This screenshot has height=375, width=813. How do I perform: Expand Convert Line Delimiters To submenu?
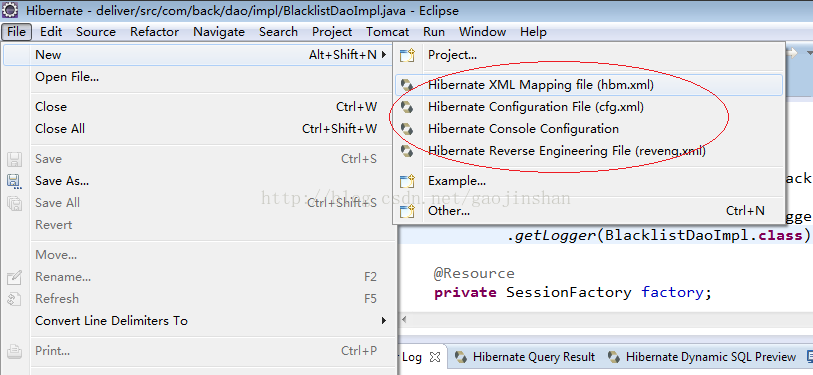pos(199,321)
